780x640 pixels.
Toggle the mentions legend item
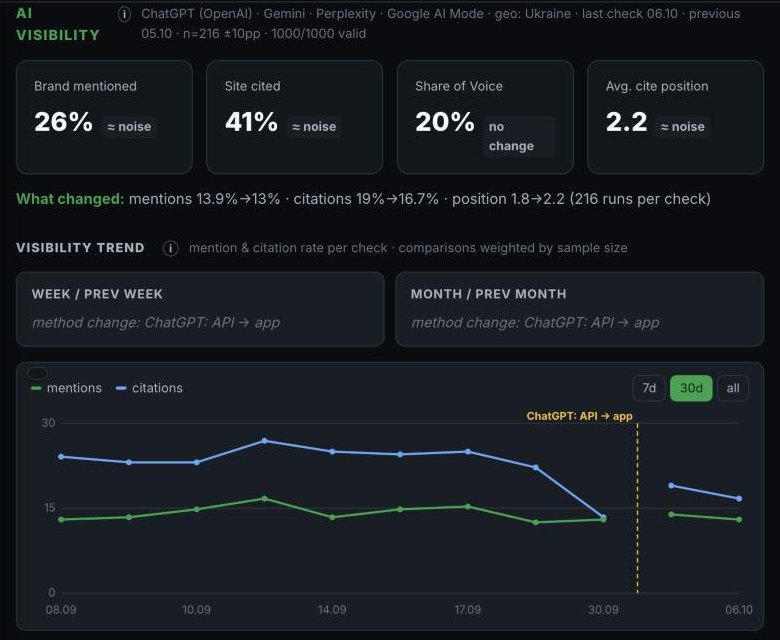coord(67,388)
